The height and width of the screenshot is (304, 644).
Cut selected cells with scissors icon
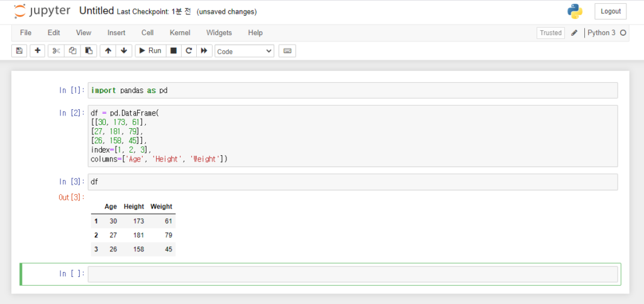pyautogui.click(x=56, y=51)
